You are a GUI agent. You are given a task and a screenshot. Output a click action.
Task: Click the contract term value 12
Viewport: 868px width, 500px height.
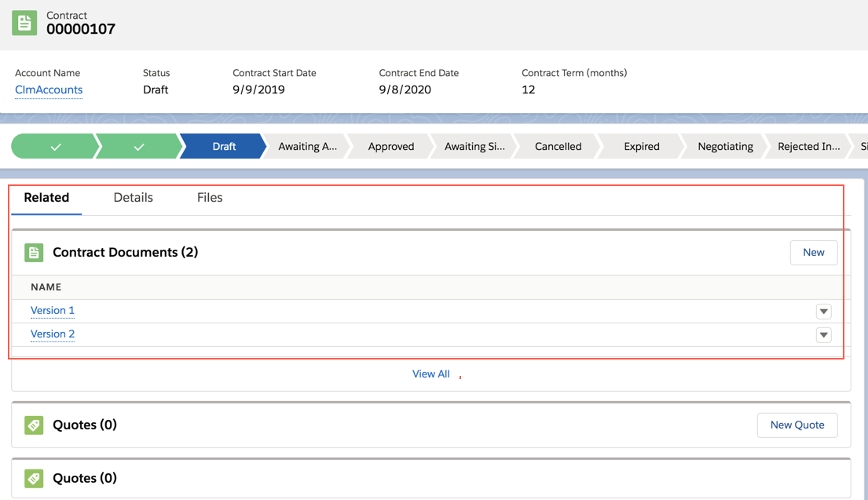click(528, 89)
